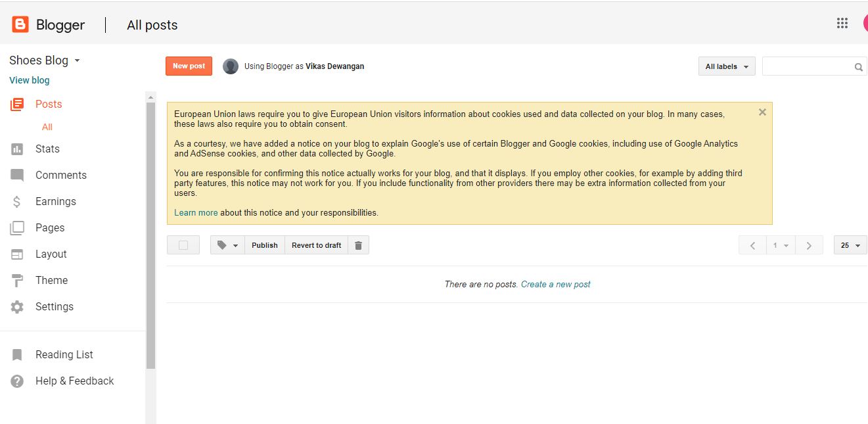Click the Vikas Dewangan profile avatar

click(231, 66)
